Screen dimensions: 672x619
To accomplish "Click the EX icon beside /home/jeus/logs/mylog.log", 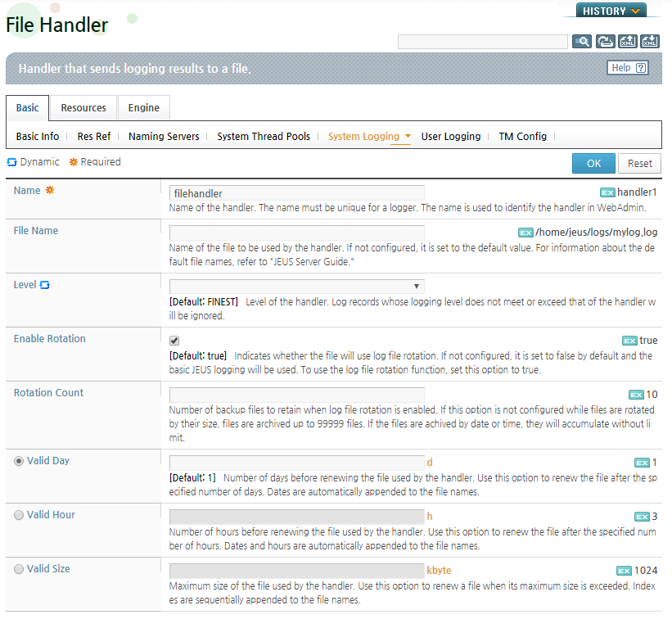I will point(525,233).
